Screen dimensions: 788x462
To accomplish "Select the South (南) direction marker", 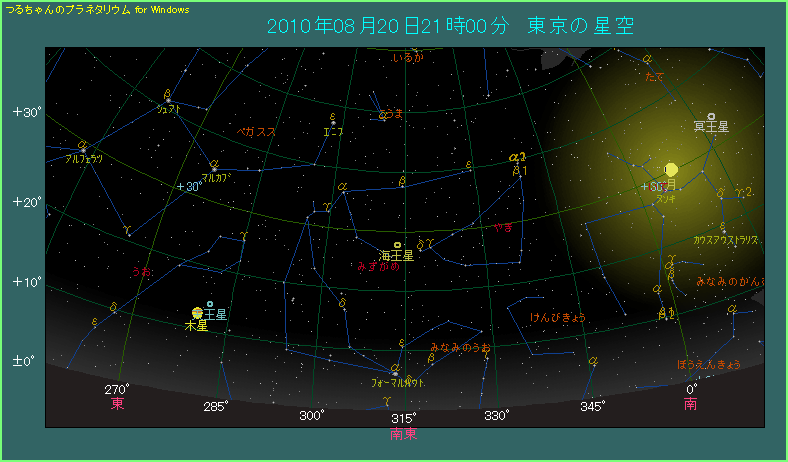I will coord(691,405).
